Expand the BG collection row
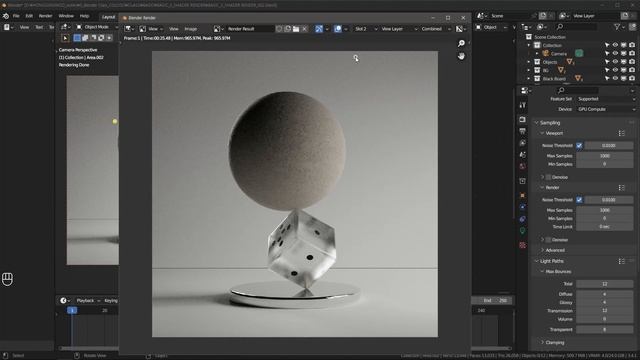 529,70
